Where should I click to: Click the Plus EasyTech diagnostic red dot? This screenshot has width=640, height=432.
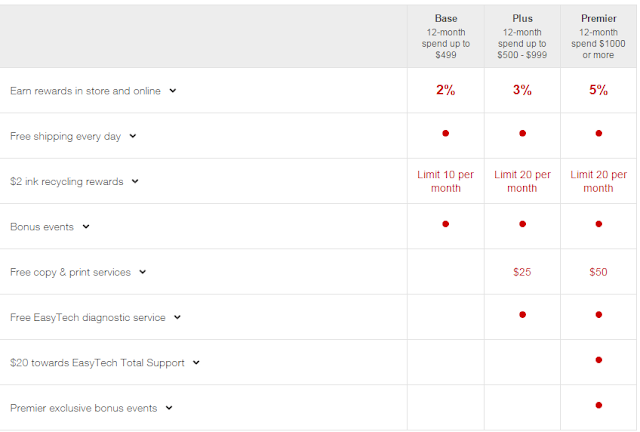click(521, 314)
